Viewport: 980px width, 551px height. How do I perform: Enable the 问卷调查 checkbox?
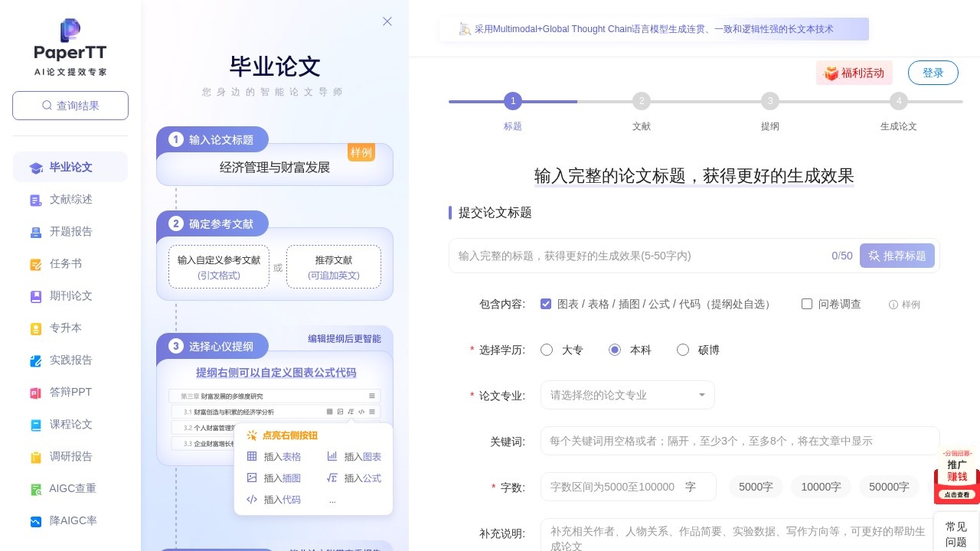click(x=807, y=304)
